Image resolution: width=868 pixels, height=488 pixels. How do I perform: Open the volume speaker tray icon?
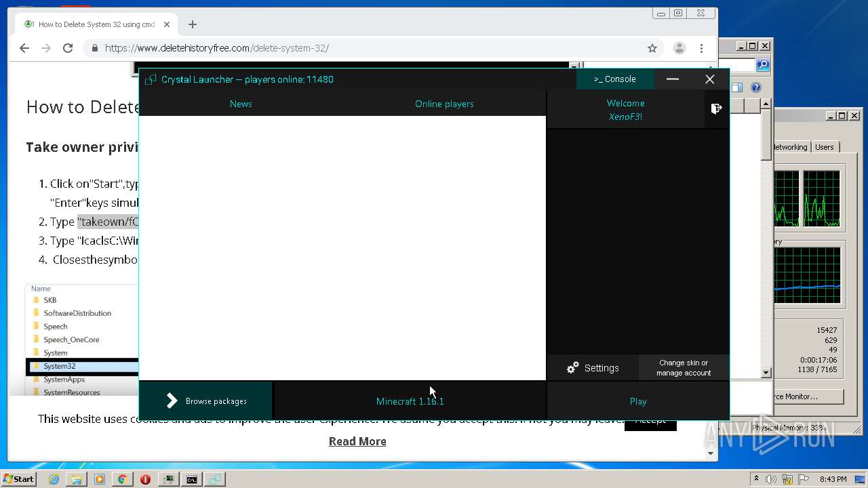click(x=772, y=479)
